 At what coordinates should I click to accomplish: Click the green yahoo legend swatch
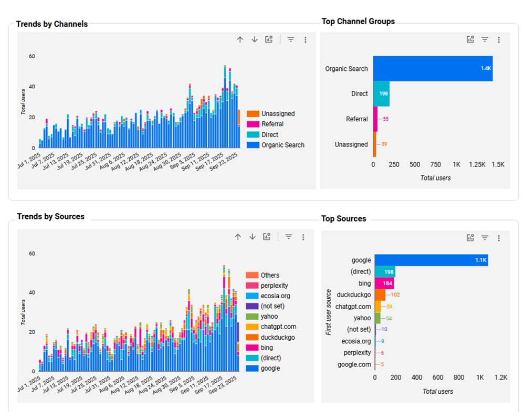(x=252, y=317)
